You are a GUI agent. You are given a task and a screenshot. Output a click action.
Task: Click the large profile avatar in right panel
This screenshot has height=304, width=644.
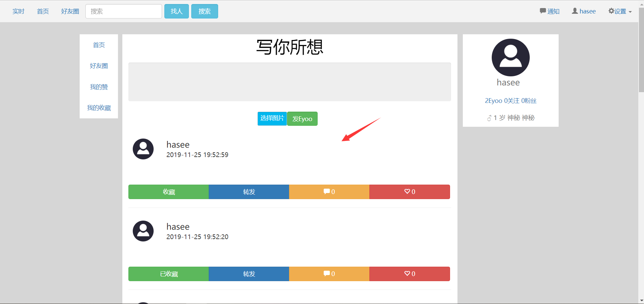click(511, 58)
